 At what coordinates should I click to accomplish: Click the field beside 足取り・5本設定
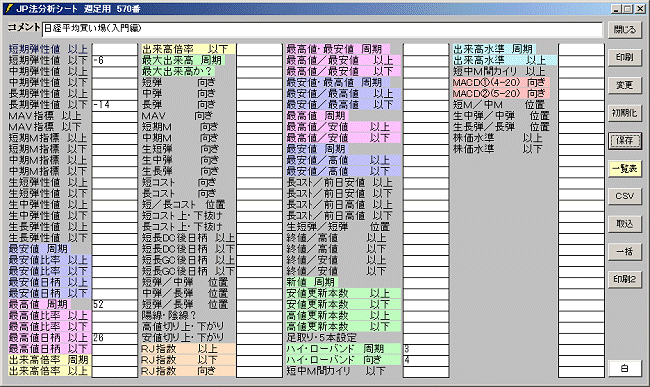[426, 338]
